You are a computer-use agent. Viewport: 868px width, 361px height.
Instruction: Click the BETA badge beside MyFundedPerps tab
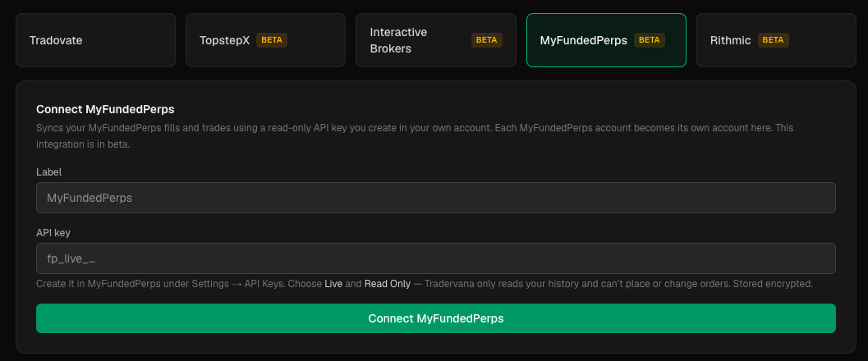coord(650,40)
